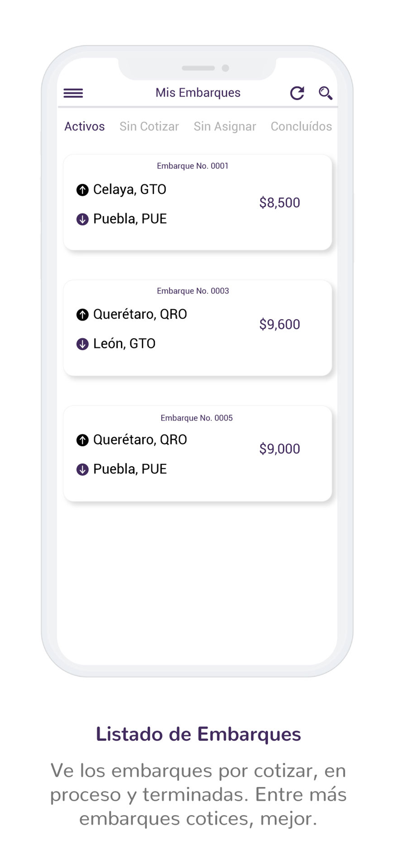This screenshot has height=868, width=401.
Task: Open search with magnifier icon
Action: click(x=325, y=93)
